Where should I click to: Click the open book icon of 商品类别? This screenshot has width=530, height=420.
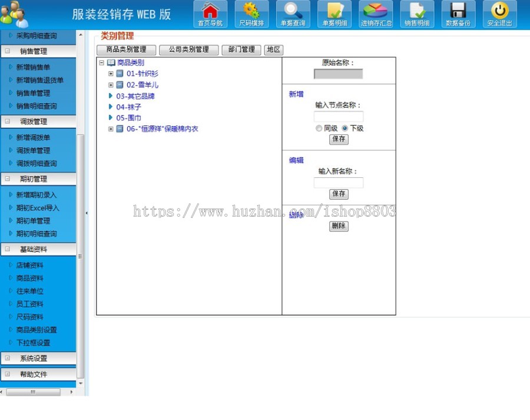(111, 62)
